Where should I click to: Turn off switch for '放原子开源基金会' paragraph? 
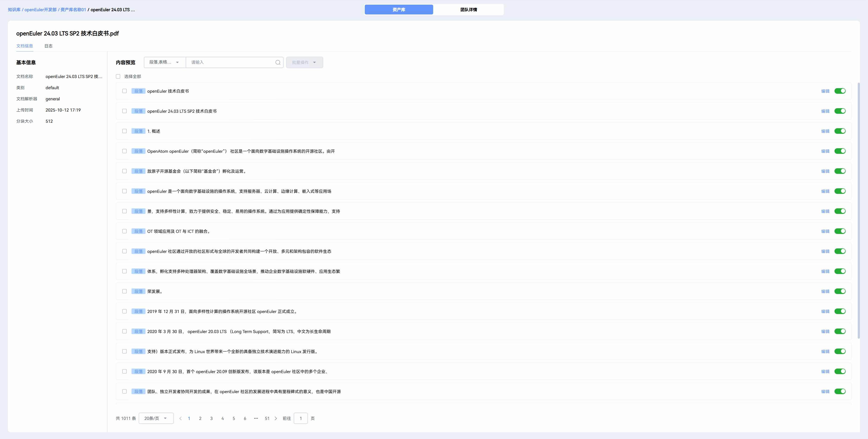[840, 171]
